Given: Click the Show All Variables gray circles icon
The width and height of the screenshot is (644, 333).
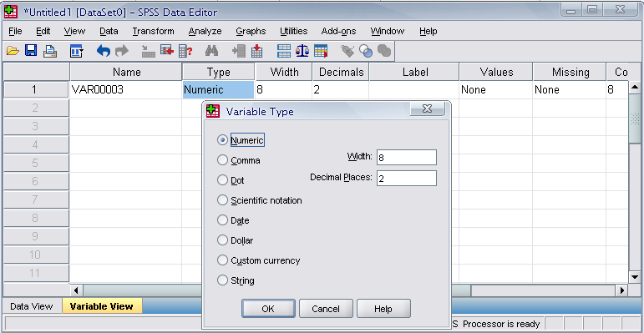Looking at the screenshot, I should coord(384,51).
